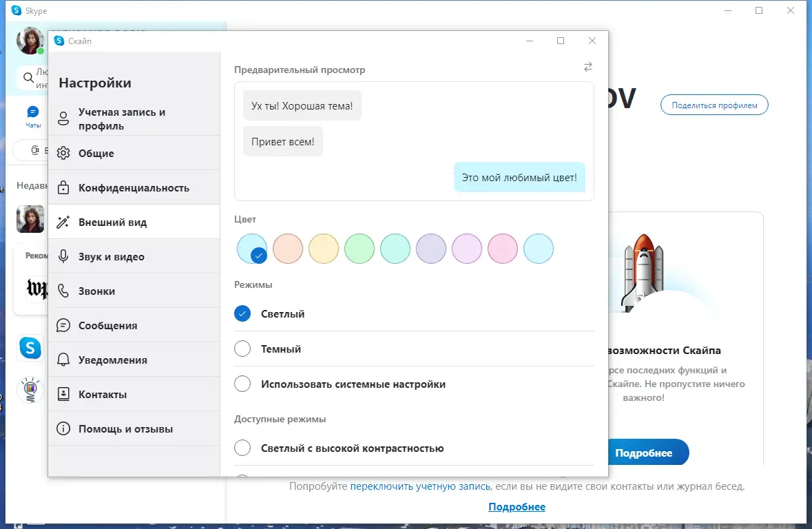Screen dimensions: 812x529
Task: Select the Внешний вид settings section
Action: pyautogui.click(x=134, y=222)
